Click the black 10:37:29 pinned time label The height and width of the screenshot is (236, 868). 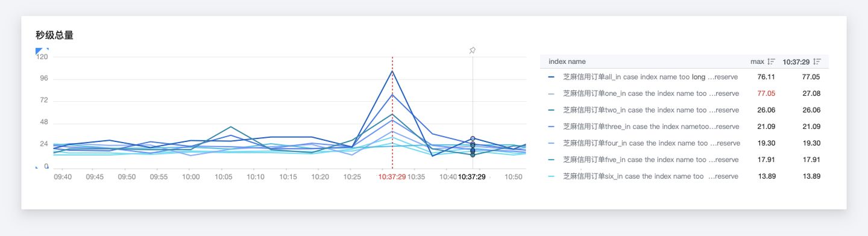tap(472, 177)
